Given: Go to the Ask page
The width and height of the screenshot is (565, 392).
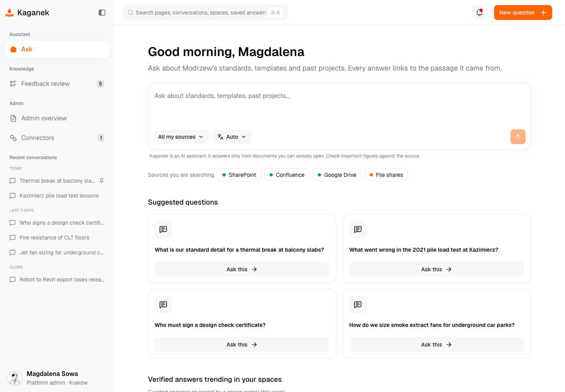Looking at the screenshot, I should pyautogui.click(x=57, y=49).
